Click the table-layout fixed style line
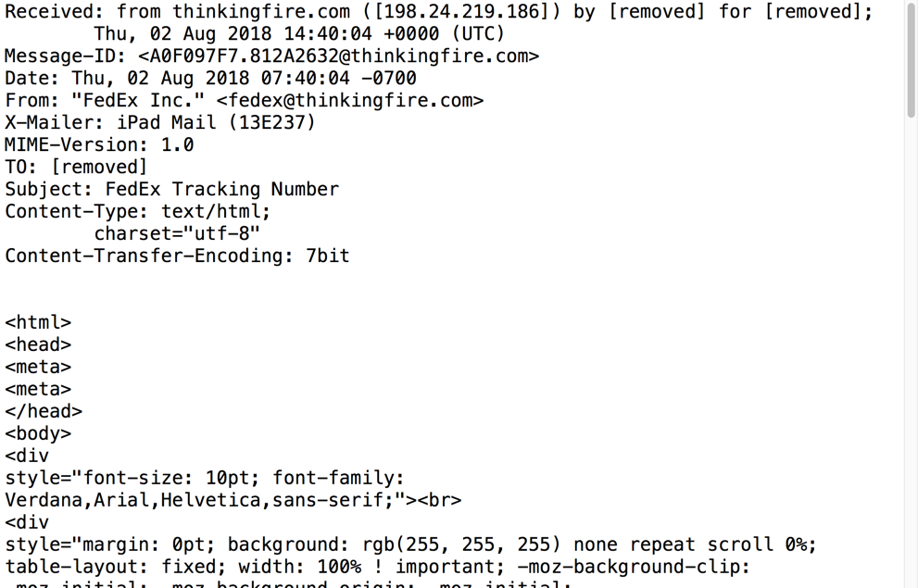Viewport: 918px width, 588px height. pyautogui.click(x=377, y=567)
